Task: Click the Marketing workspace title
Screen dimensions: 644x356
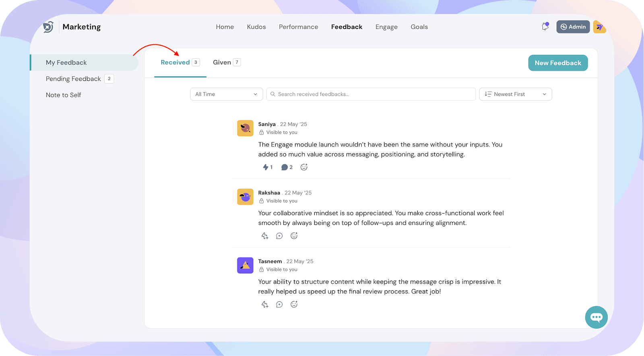Action: click(x=82, y=27)
